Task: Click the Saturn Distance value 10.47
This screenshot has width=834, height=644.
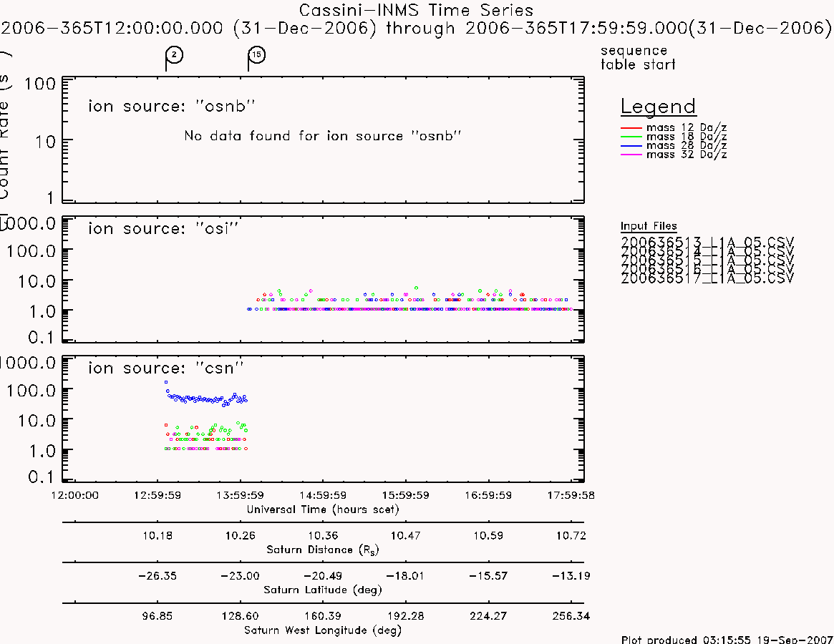Action: pos(405,535)
